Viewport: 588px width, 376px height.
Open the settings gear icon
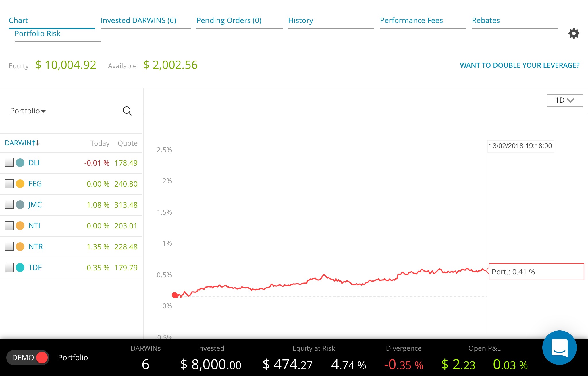pyautogui.click(x=574, y=34)
